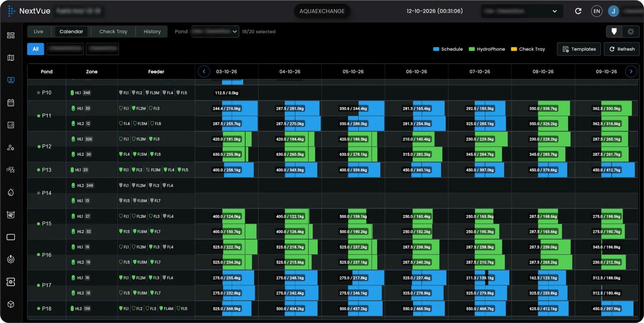The height and width of the screenshot is (323, 644).
Task: Open the Pond selection dropdown
Action: [x=215, y=31]
